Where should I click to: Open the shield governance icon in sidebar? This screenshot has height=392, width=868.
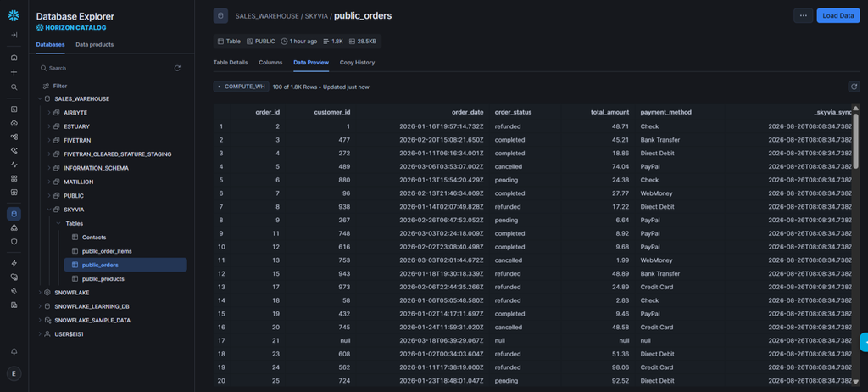[x=14, y=242]
